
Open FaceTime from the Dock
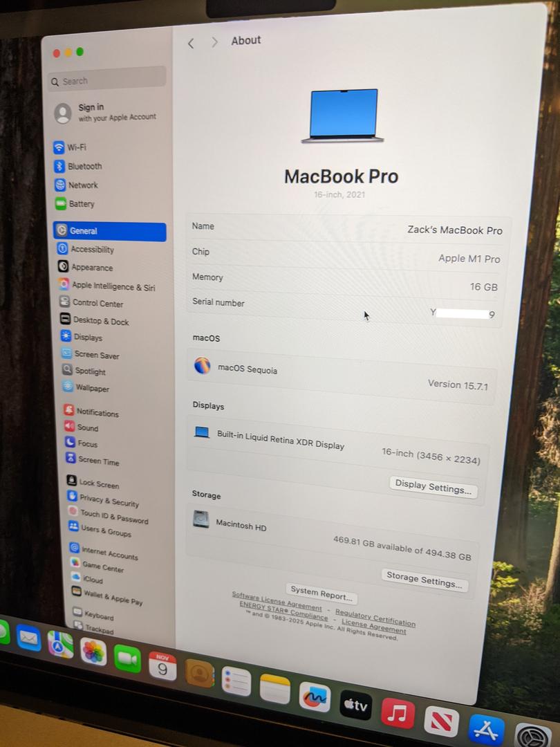[x=127, y=659]
